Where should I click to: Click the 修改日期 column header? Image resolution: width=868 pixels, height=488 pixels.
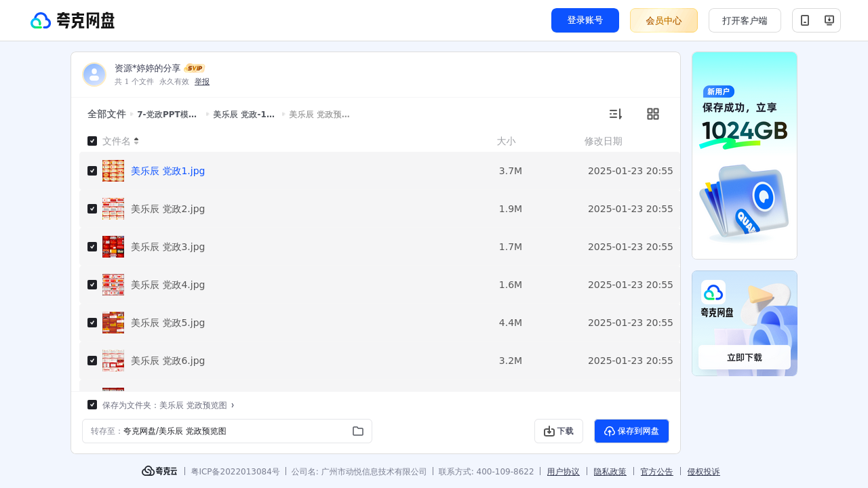[x=604, y=141]
